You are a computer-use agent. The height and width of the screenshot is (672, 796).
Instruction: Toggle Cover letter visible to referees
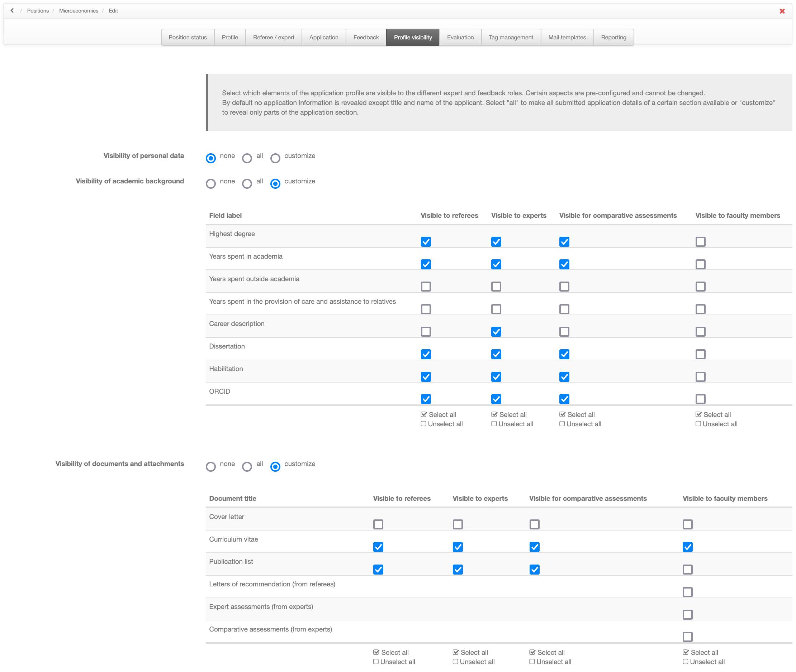tap(377, 523)
